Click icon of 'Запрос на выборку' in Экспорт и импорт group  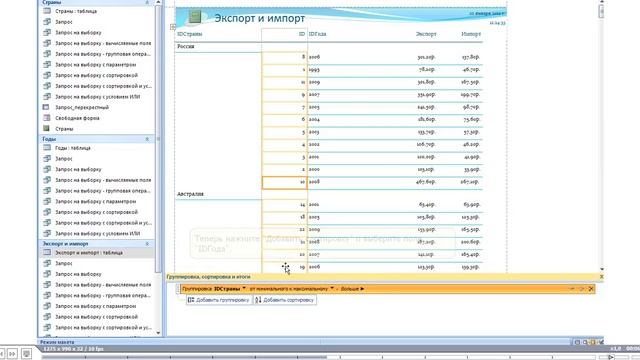tap(47, 274)
